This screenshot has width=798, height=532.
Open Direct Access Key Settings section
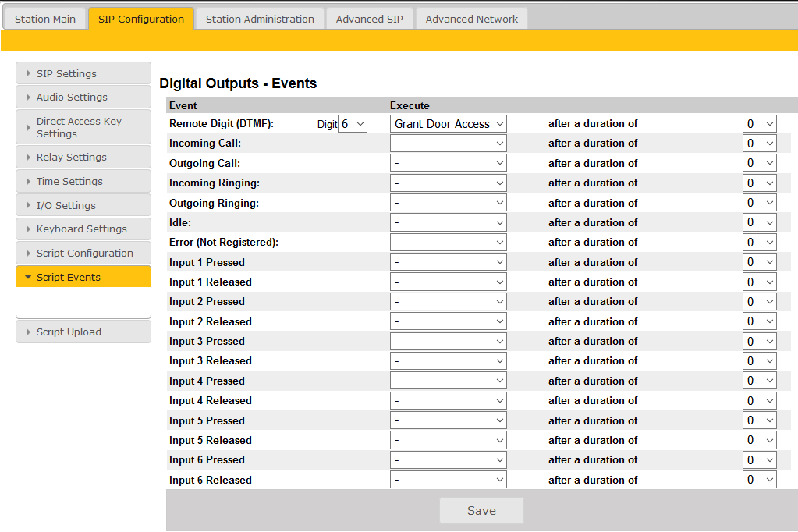83,127
